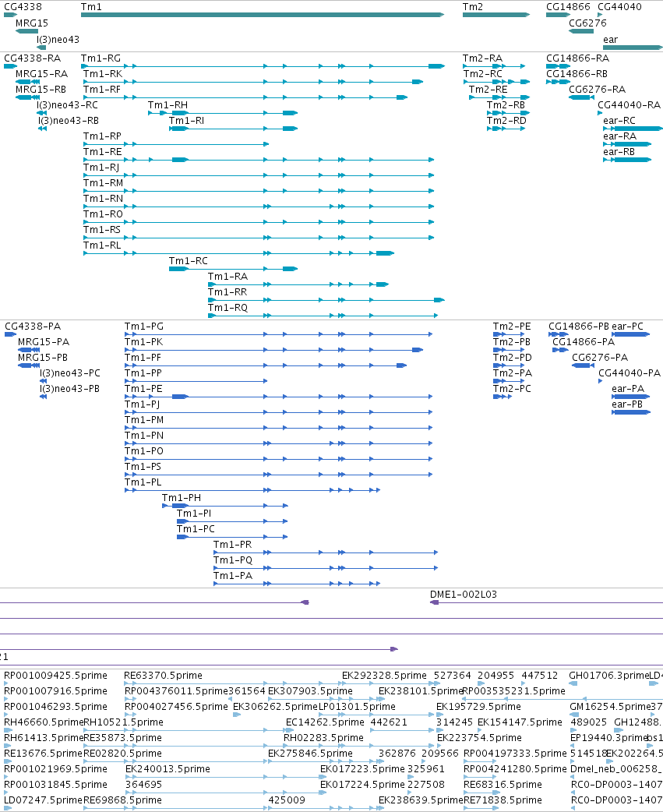Select CG14866 gene label
Viewport: 663px width, 812px height.
tap(568, 7)
